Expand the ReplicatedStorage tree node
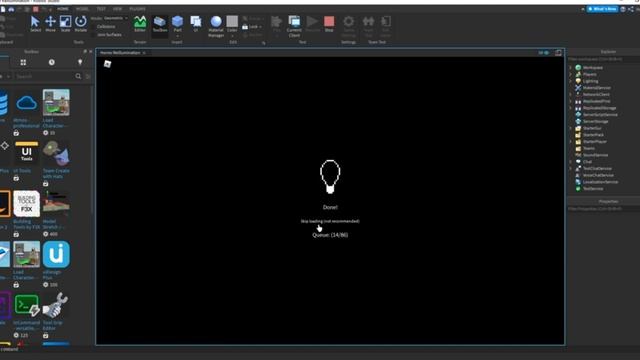The width and height of the screenshot is (640, 360). coord(571,108)
